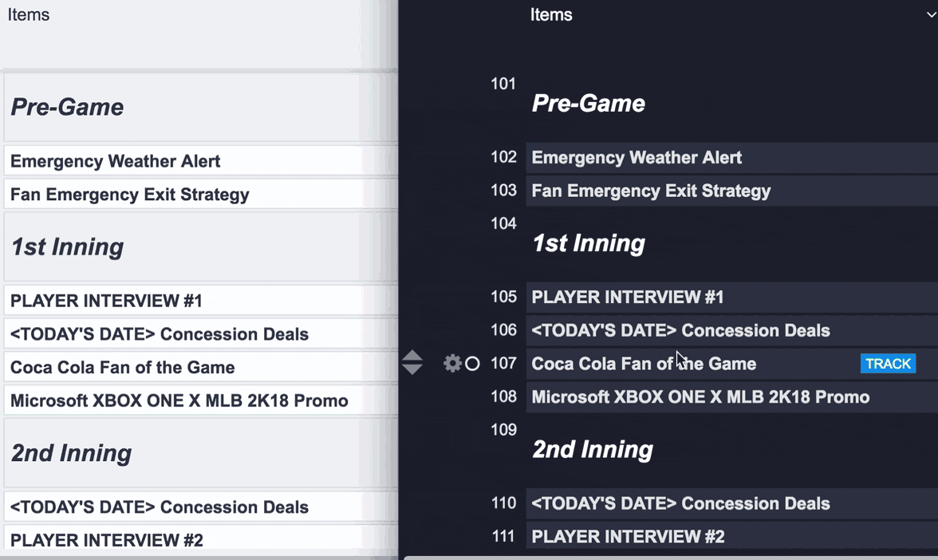Click Items column header in the light panel
The image size is (938, 560).
(29, 15)
